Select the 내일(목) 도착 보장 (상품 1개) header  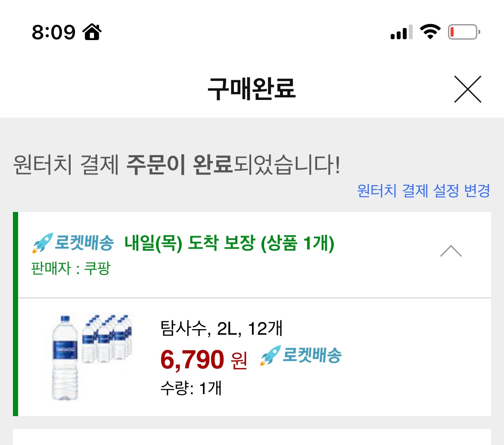(229, 244)
